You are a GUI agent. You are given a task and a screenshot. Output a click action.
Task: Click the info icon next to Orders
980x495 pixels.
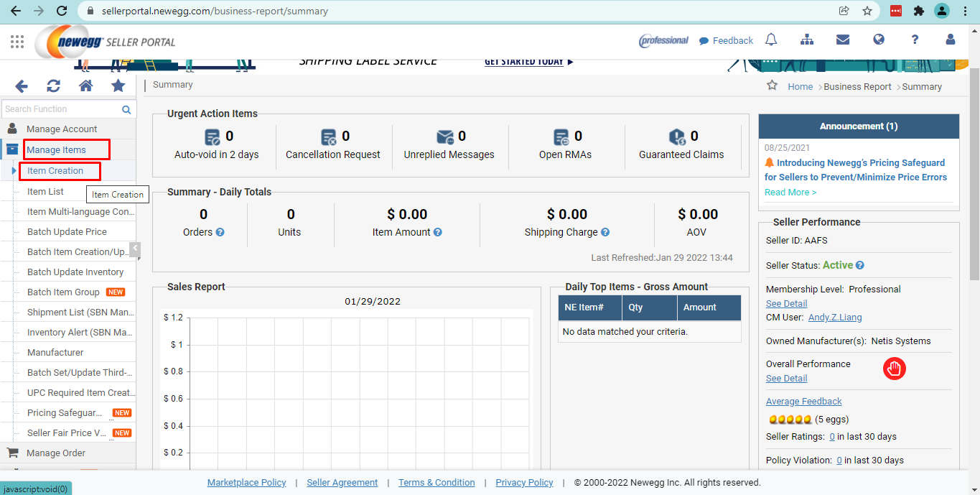coord(220,232)
